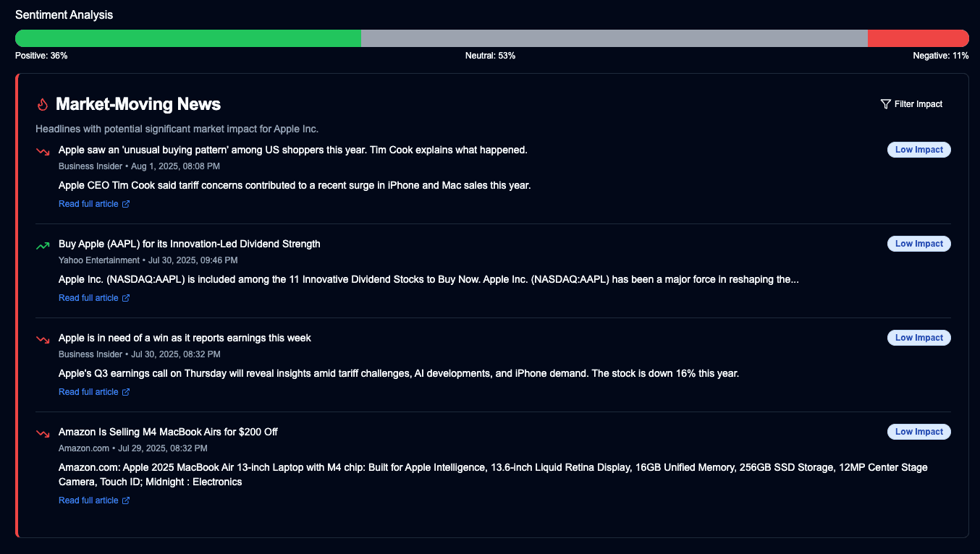The height and width of the screenshot is (554, 980).
Task: Click the green Positive segment of the sentiment bar
Action: [x=188, y=38]
